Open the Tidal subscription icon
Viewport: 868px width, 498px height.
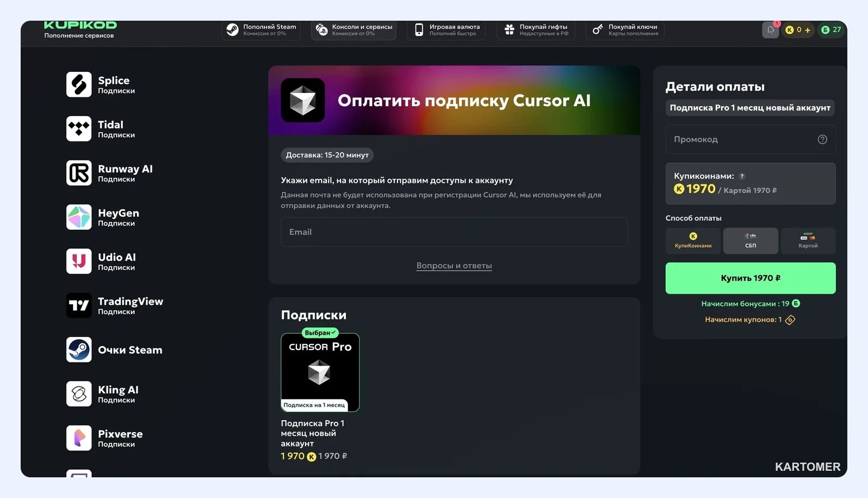(x=79, y=128)
